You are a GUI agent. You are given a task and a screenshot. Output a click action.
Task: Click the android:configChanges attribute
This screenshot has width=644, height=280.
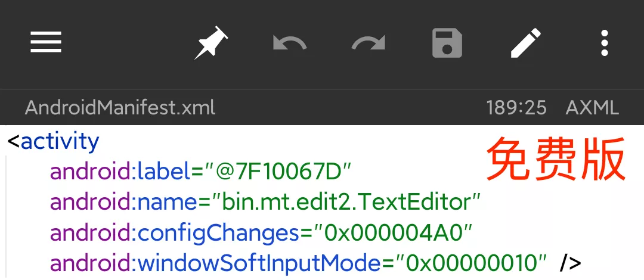[x=173, y=233]
